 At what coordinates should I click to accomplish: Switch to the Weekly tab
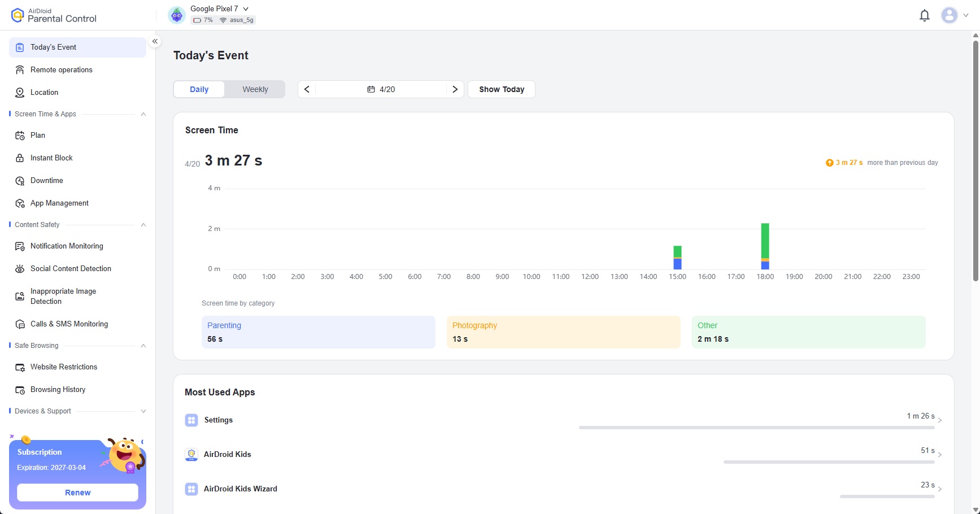[255, 89]
